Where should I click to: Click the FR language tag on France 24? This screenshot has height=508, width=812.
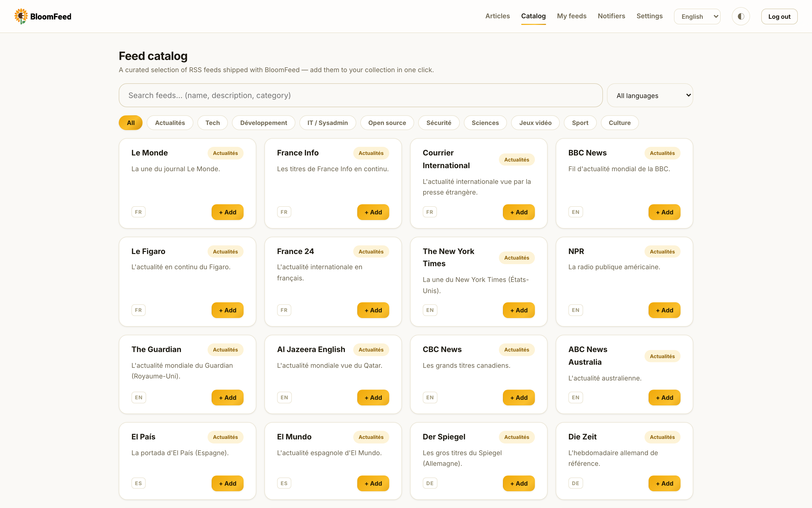[284, 310]
